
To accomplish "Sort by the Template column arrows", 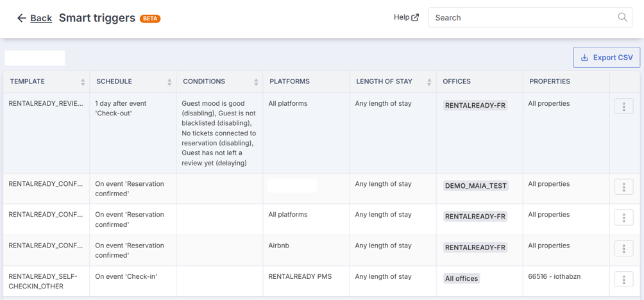I will 83,81.
